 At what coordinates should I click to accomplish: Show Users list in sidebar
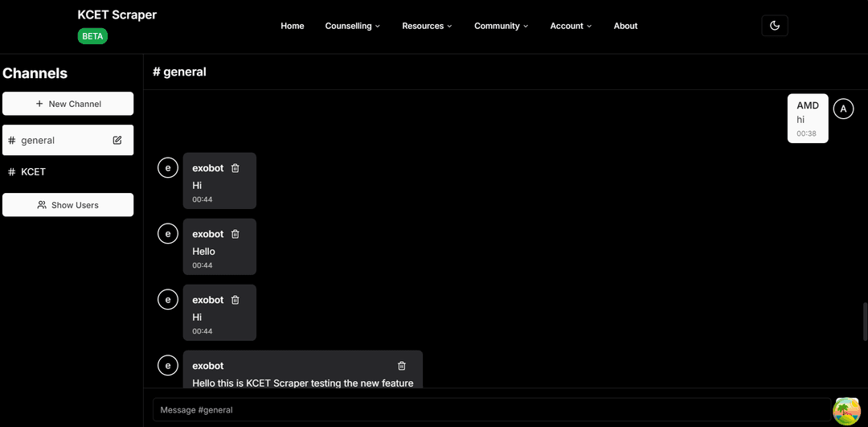point(68,205)
